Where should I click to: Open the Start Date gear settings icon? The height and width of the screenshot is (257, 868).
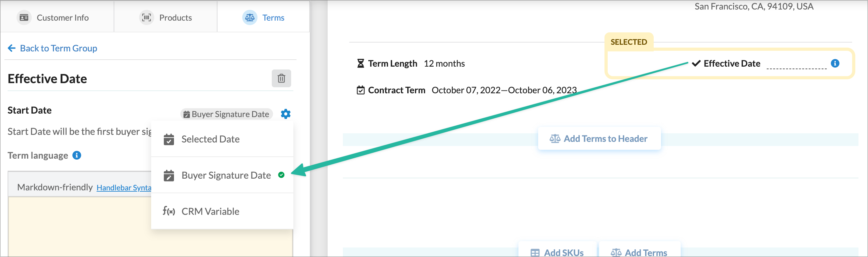[x=285, y=114]
